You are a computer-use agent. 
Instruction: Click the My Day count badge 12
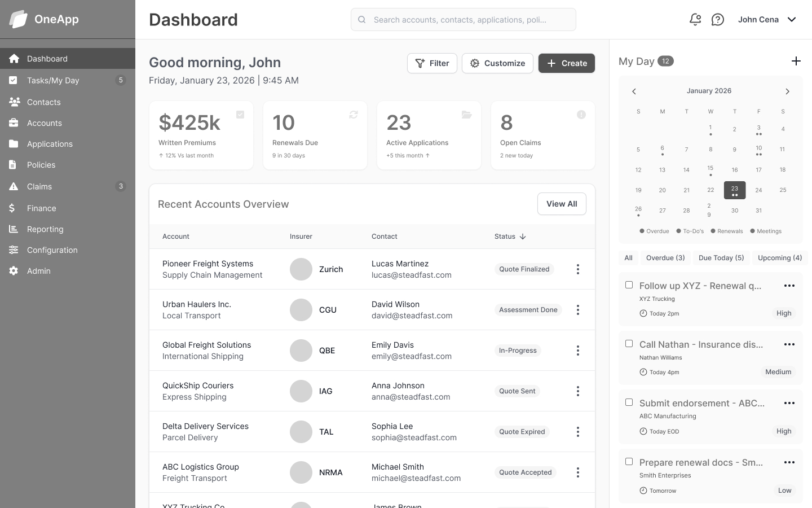pos(666,61)
